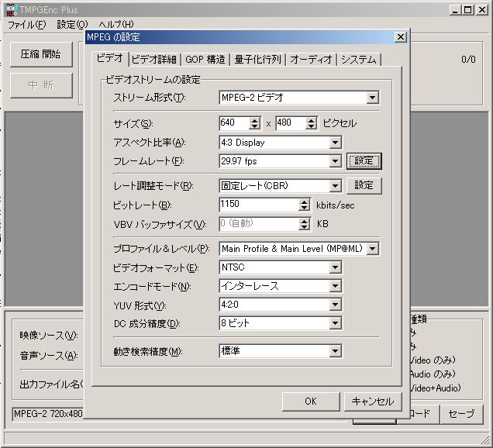Open the GOP 構造 tab

pyautogui.click(x=205, y=60)
